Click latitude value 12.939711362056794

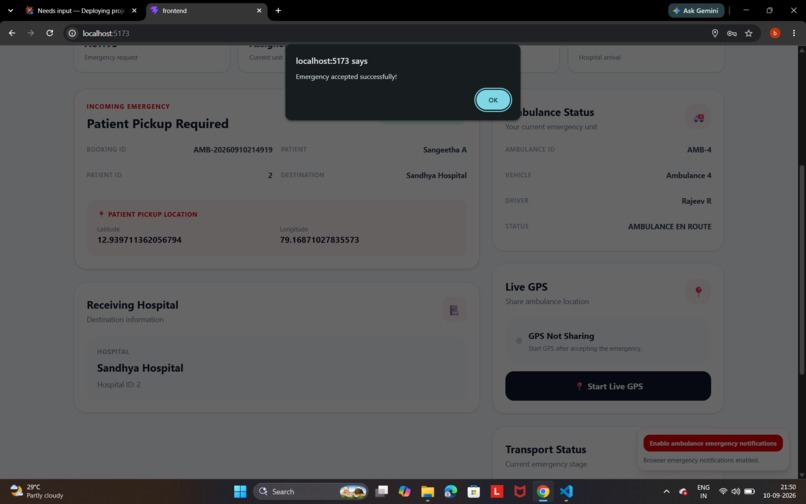(x=139, y=240)
